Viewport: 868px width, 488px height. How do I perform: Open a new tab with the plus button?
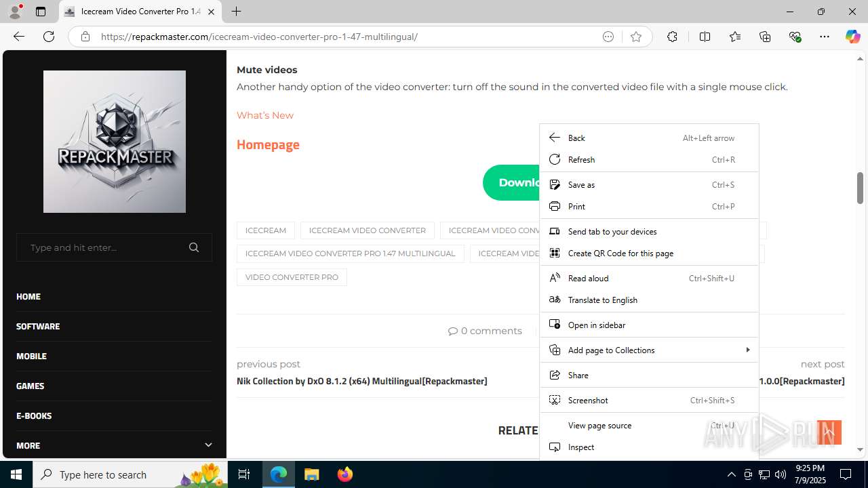click(x=236, y=12)
